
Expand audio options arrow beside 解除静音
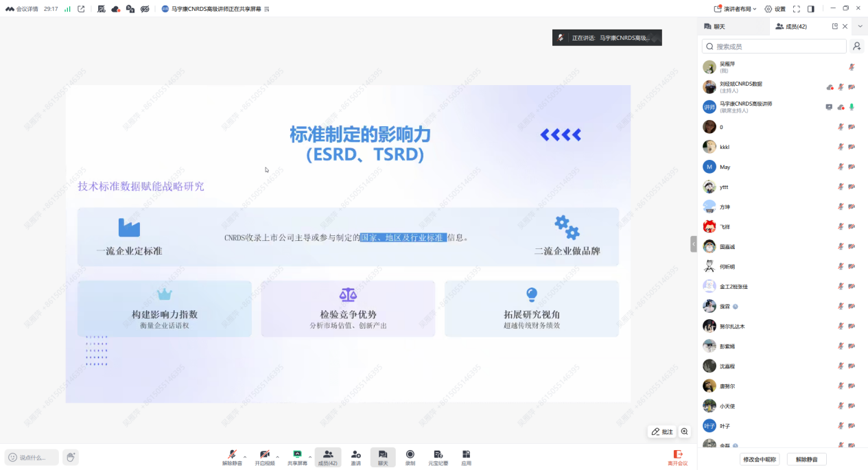pyautogui.click(x=245, y=456)
